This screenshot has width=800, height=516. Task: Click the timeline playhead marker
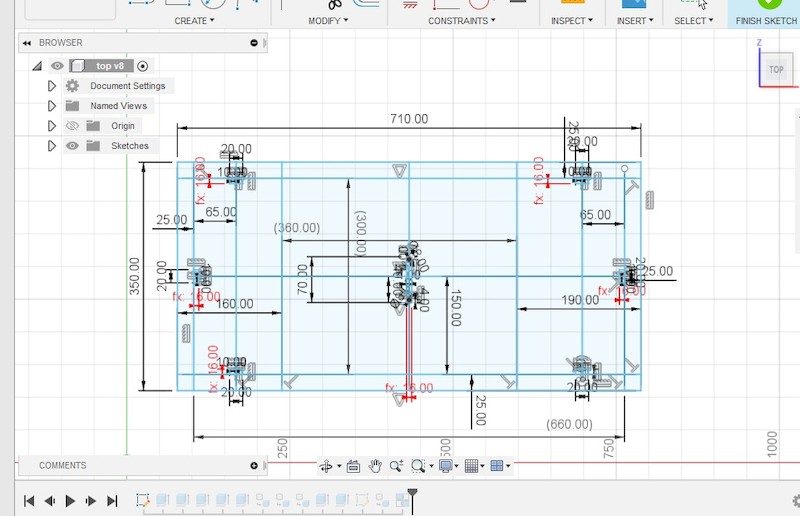point(412,494)
